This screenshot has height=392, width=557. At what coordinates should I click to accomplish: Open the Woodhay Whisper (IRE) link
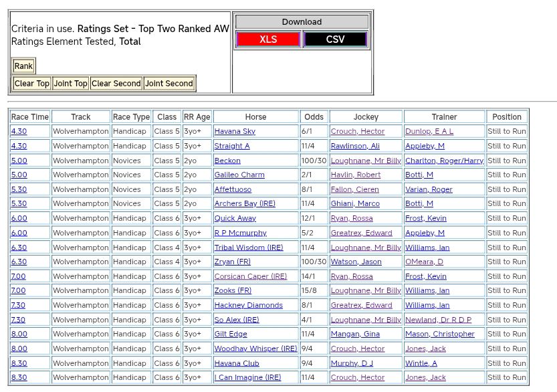click(255, 349)
